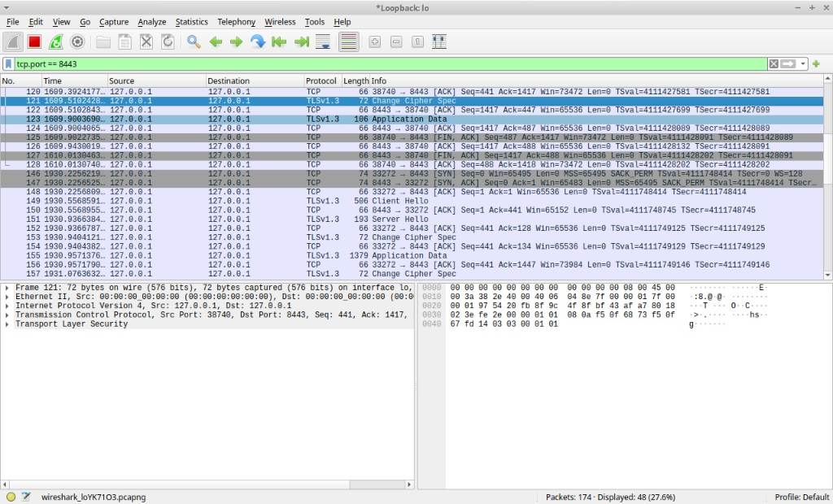
Task: Click Profile: Default in status bar
Action: click(801, 497)
